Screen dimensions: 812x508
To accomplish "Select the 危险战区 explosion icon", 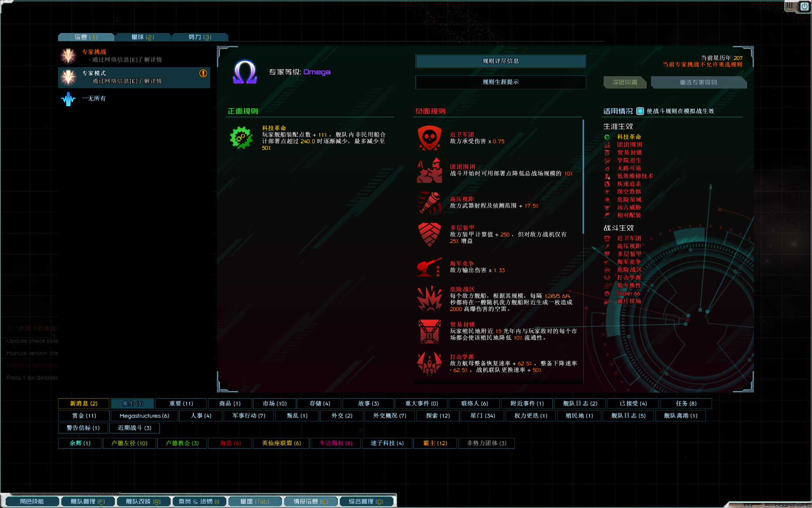I will [429, 299].
